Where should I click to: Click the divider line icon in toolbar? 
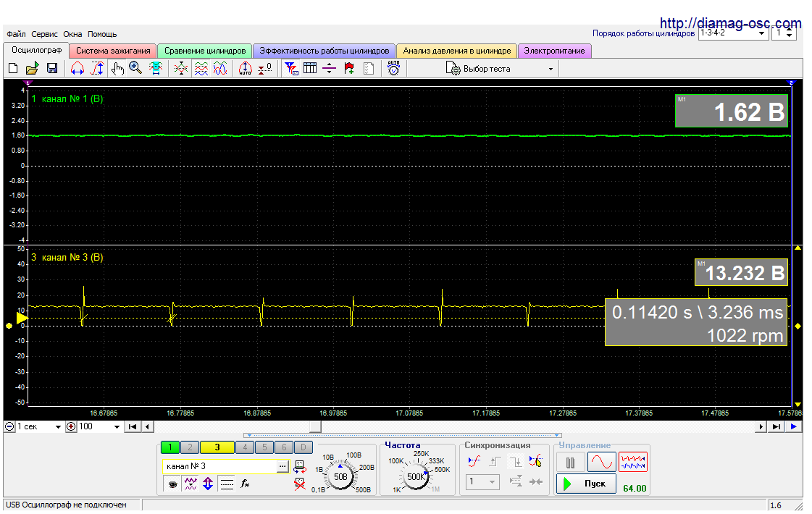330,68
